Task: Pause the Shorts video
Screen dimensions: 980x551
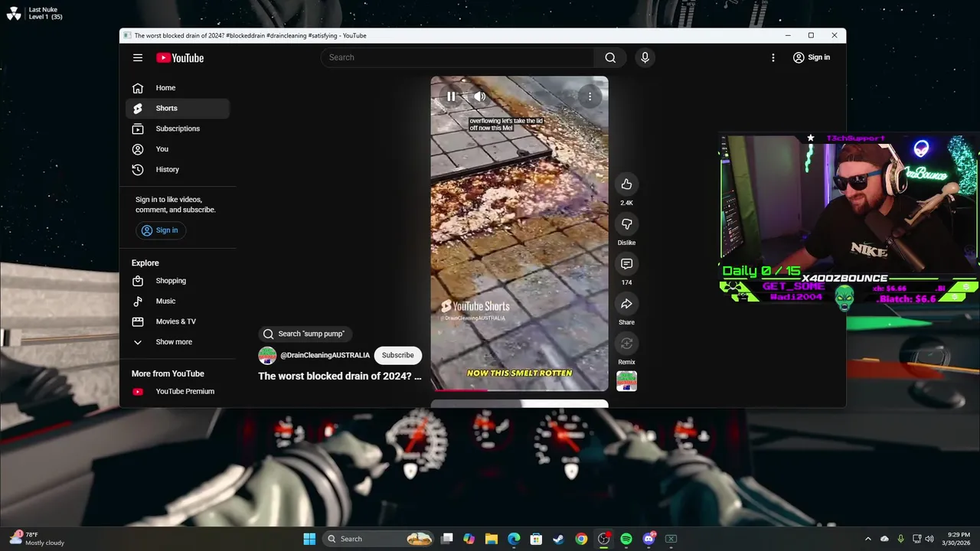Action: (451, 96)
